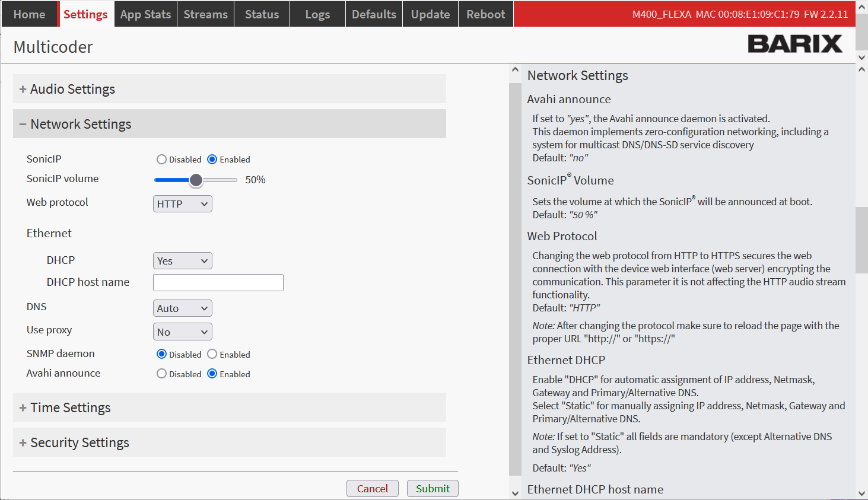Enable the SNMP daemon

point(212,354)
